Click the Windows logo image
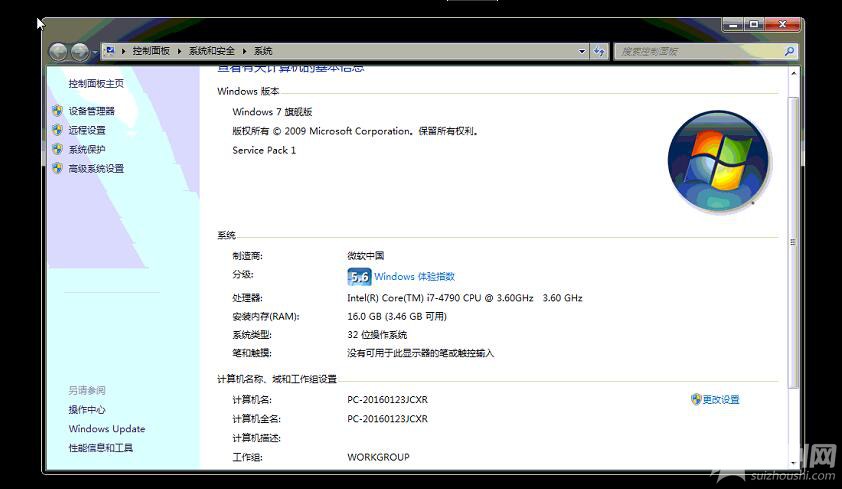The height and width of the screenshot is (489, 842). point(718,160)
